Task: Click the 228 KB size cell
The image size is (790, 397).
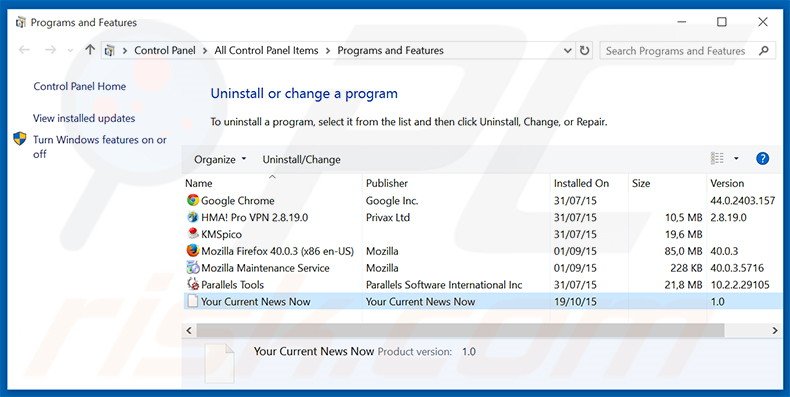Action: pyautogui.click(x=686, y=268)
